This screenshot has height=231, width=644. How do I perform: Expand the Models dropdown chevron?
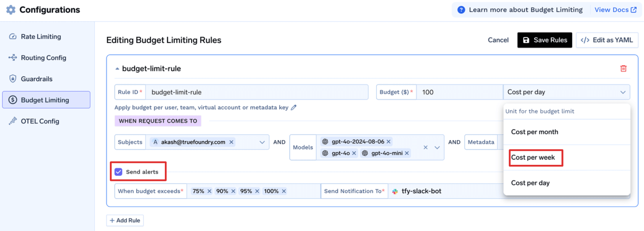click(437, 147)
